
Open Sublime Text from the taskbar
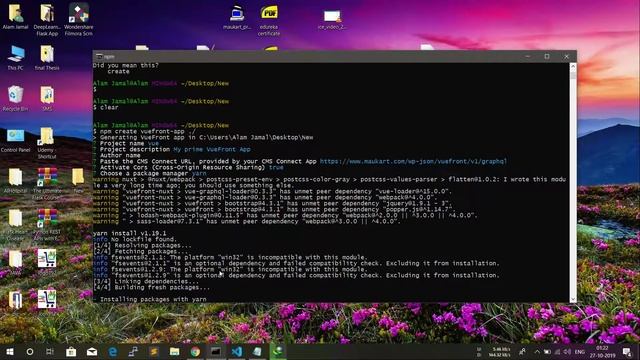tap(154, 351)
